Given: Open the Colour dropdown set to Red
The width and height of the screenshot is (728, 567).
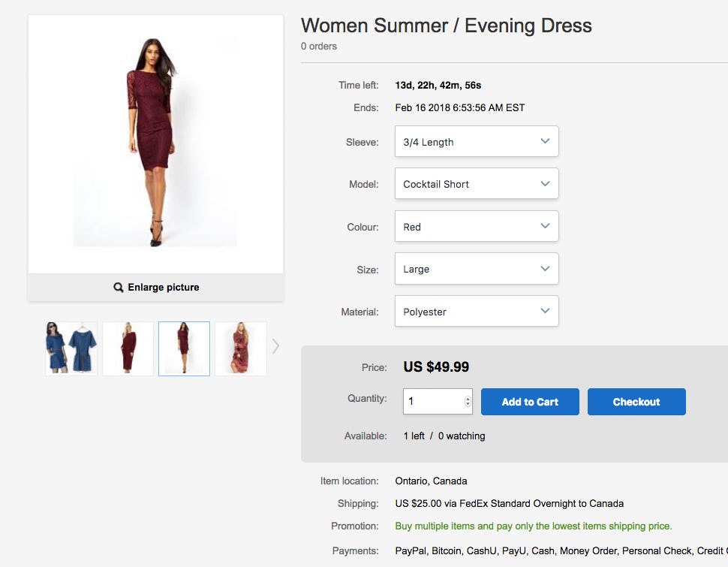Looking at the screenshot, I should pyautogui.click(x=476, y=227).
